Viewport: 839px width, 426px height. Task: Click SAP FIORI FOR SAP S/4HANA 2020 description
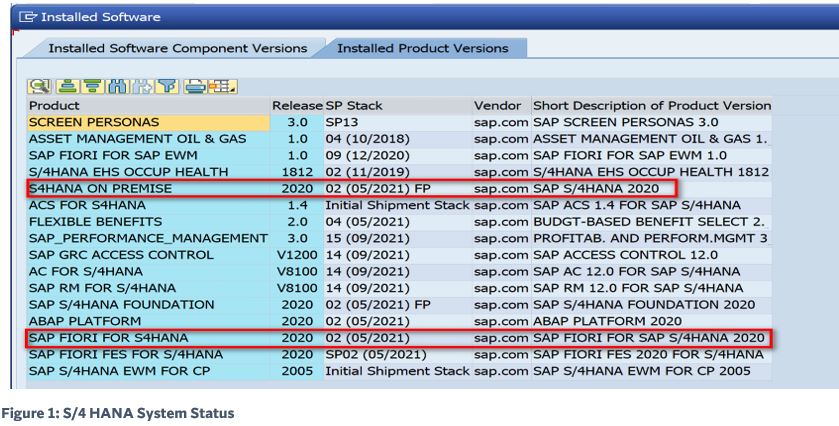[x=651, y=338]
